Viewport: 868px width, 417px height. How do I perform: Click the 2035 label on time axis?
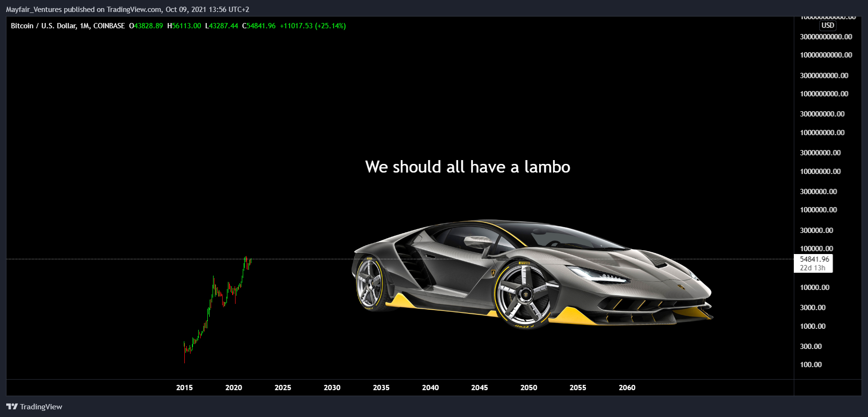pos(381,387)
